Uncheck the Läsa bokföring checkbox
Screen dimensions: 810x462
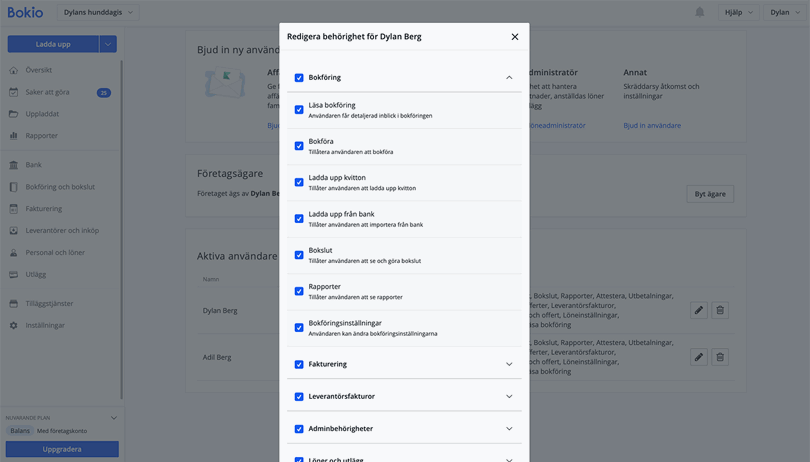pyautogui.click(x=299, y=110)
